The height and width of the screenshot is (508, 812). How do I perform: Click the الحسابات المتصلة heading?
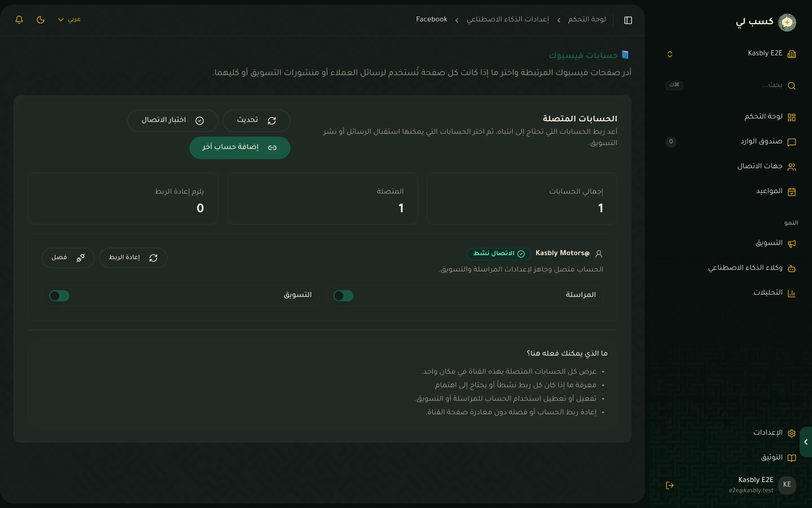580,119
